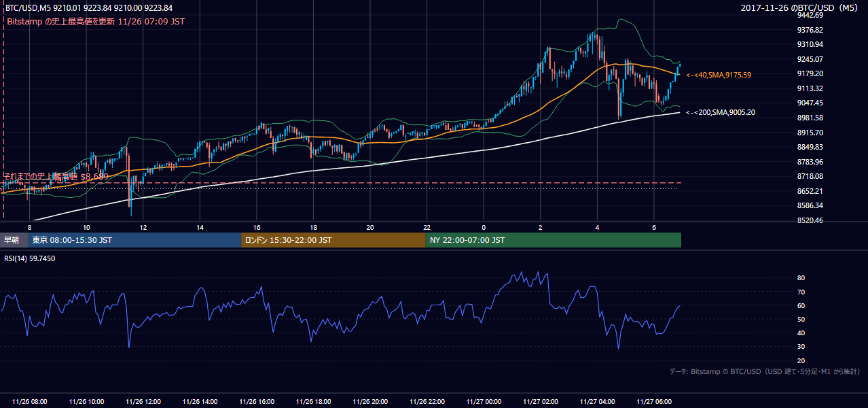Click the 11/27 00:00 time axis label
The height and width of the screenshot is (408, 868).
click(x=484, y=402)
